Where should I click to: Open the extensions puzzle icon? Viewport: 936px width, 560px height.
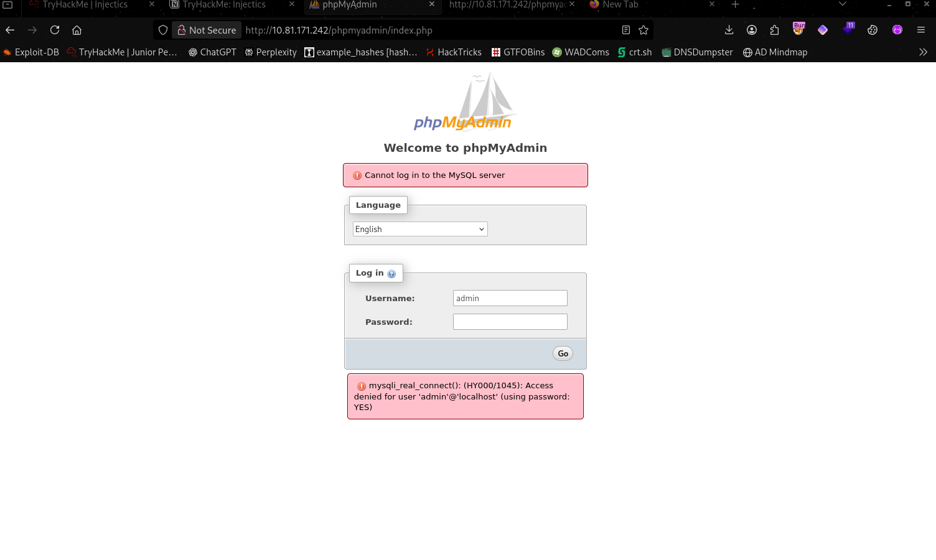775,30
